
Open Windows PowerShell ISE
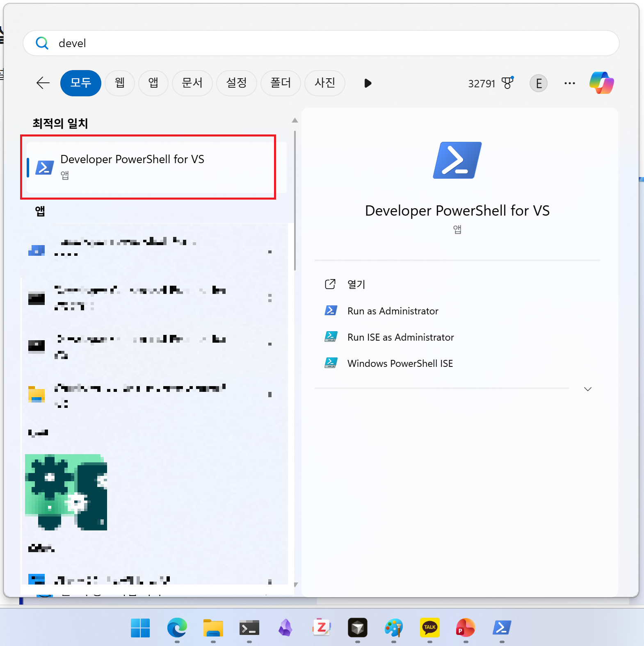pyautogui.click(x=400, y=364)
